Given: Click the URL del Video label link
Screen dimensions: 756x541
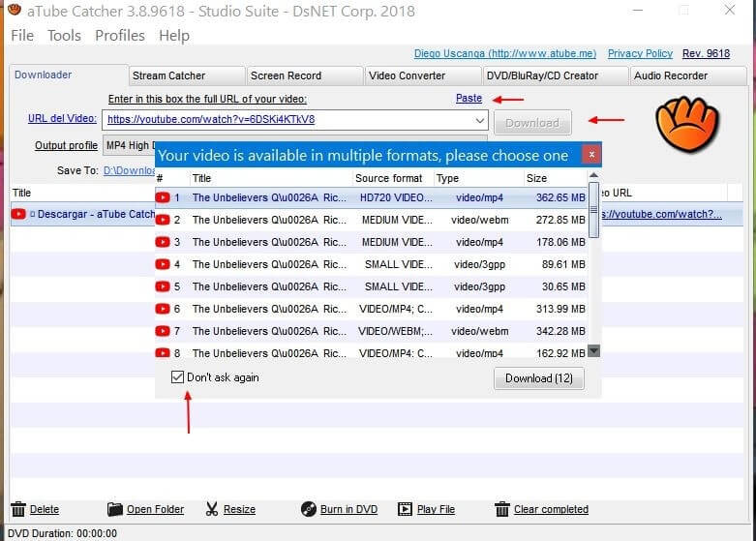Looking at the screenshot, I should point(62,119).
